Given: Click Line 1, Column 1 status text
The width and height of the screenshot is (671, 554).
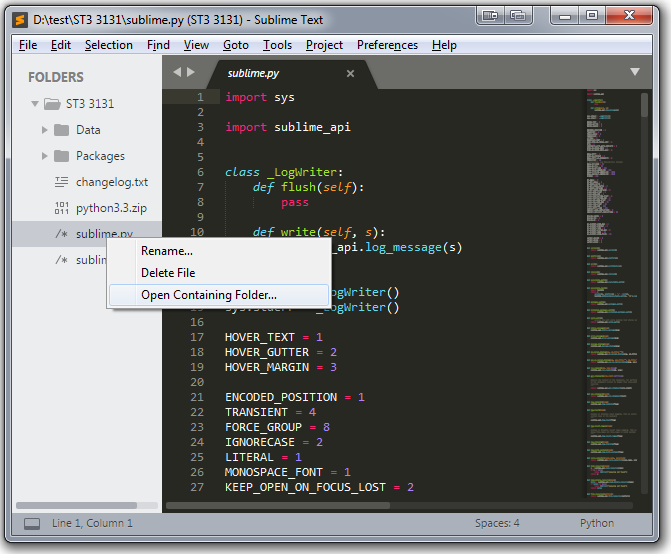Looking at the screenshot, I should (x=92, y=523).
